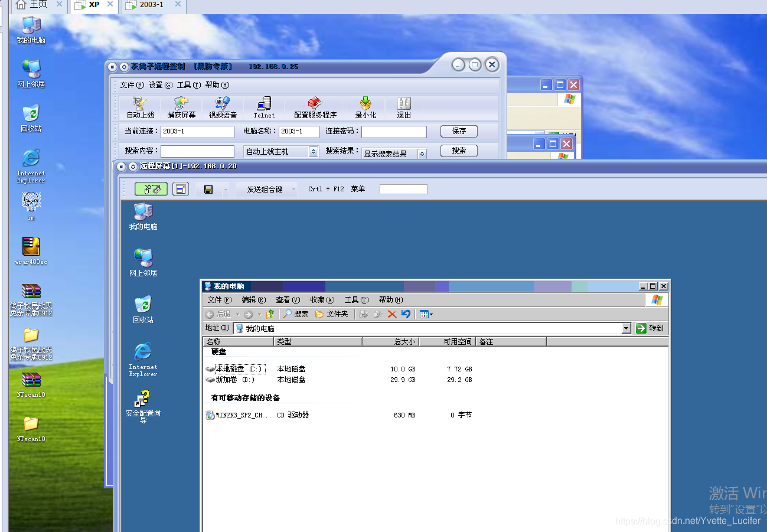Click the 搜索内容 input field
This screenshot has height=532, width=767.
[197, 151]
